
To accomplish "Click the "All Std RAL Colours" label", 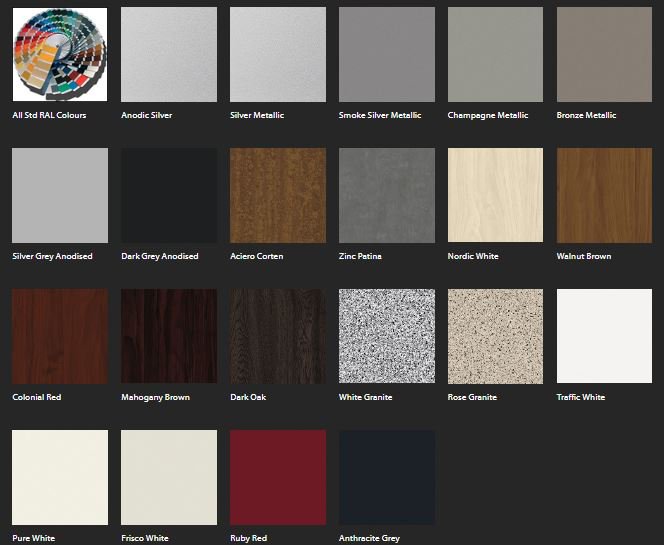I will (x=49, y=115).
